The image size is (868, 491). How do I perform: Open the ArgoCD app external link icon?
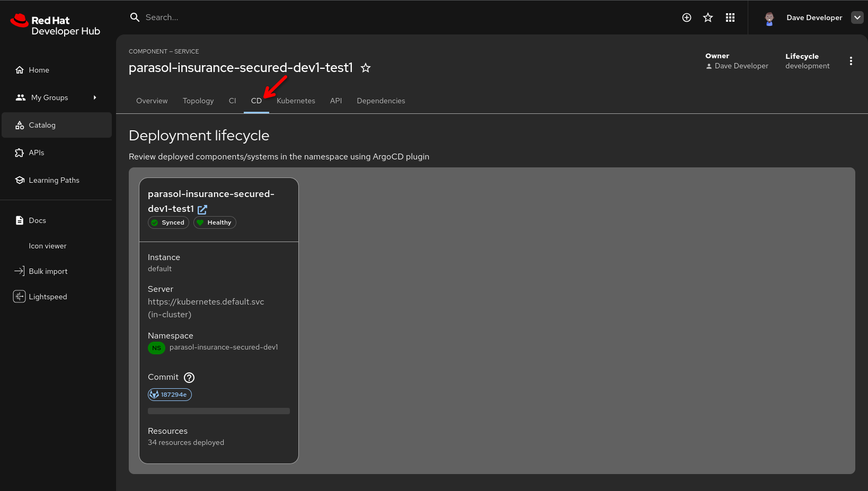(x=202, y=209)
